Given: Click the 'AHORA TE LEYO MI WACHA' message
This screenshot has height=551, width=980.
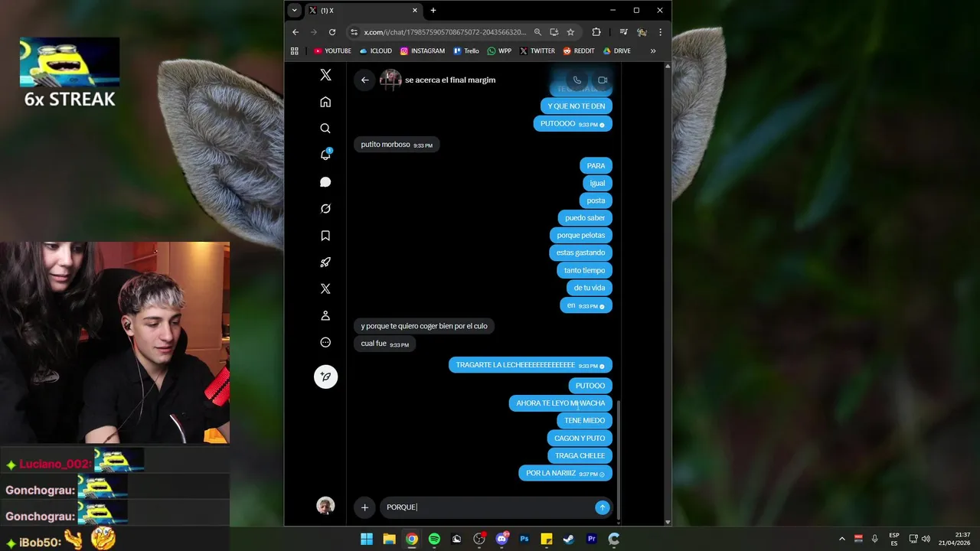Looking at the screenshot, I should tap(560, 403).
